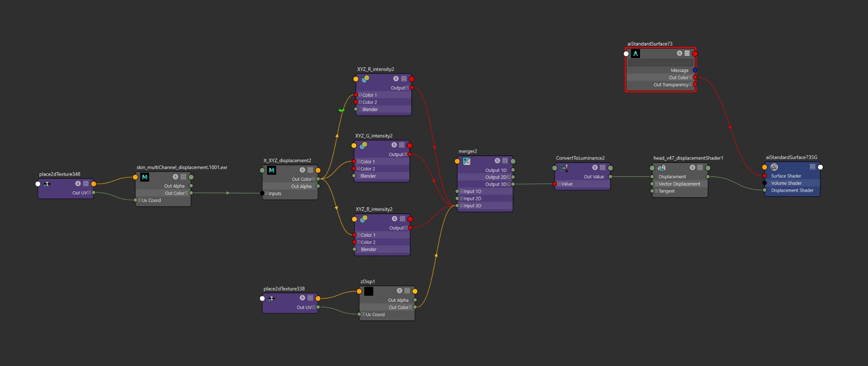Change view mode of skin_multiChannel_displacement.1001.exr node
The width and height of the screenshot is (868, 366).
click(183, 177)
